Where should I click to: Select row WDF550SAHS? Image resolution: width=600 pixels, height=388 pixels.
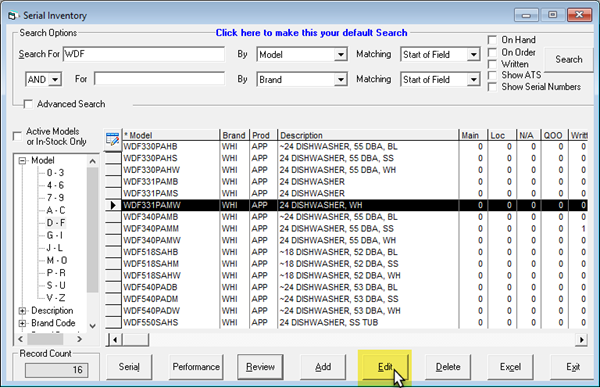[x=355, y=323]
